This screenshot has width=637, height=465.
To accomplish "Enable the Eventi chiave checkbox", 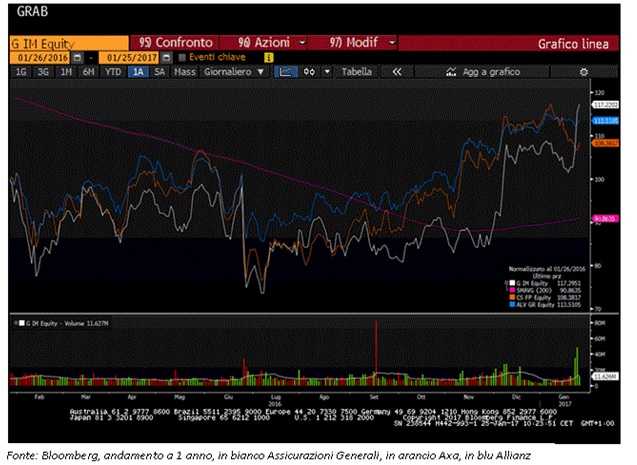I will [x=182, y=57].
